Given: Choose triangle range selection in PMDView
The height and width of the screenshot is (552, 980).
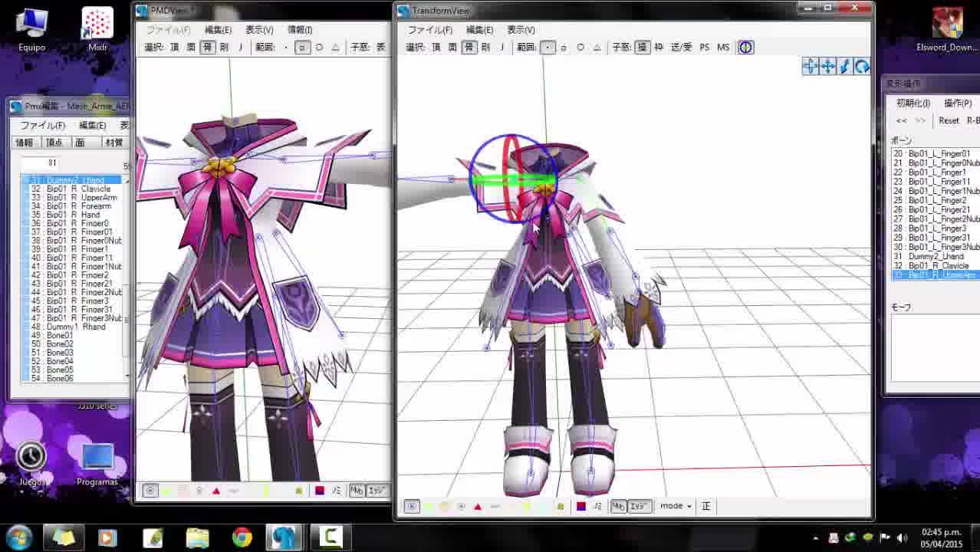Looking at the screenshot, I should [x=336, y=48].
